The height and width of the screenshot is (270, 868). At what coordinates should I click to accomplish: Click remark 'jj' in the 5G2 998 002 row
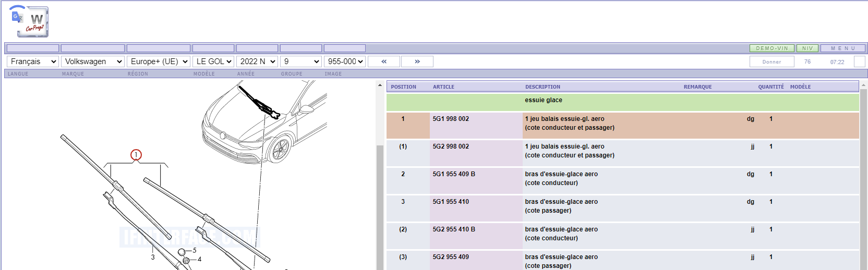753,146
